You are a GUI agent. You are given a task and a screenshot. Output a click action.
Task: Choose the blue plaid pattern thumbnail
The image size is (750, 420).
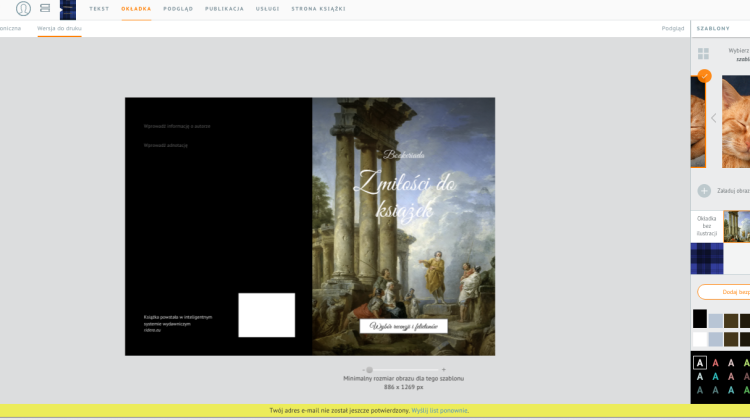pyautogui.click(x=706, y=258)
